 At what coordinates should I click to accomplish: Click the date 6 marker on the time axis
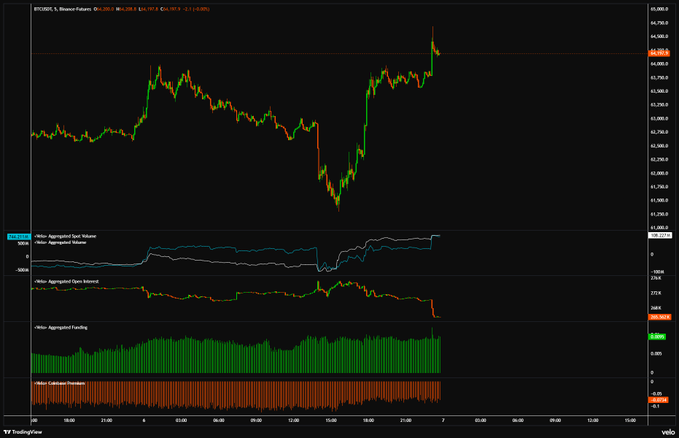pos(144,420)
